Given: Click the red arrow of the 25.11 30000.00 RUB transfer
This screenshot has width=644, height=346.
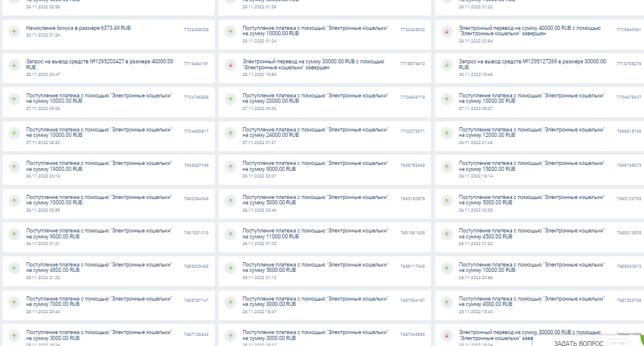Looking at the screenshot, I should tap(447, 336).
